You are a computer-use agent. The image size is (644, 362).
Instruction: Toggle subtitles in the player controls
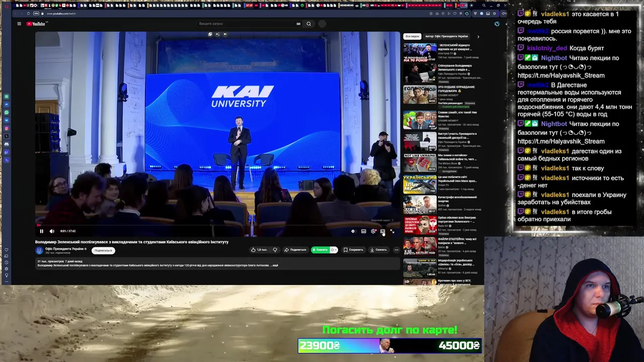click(x=363, y=231)
